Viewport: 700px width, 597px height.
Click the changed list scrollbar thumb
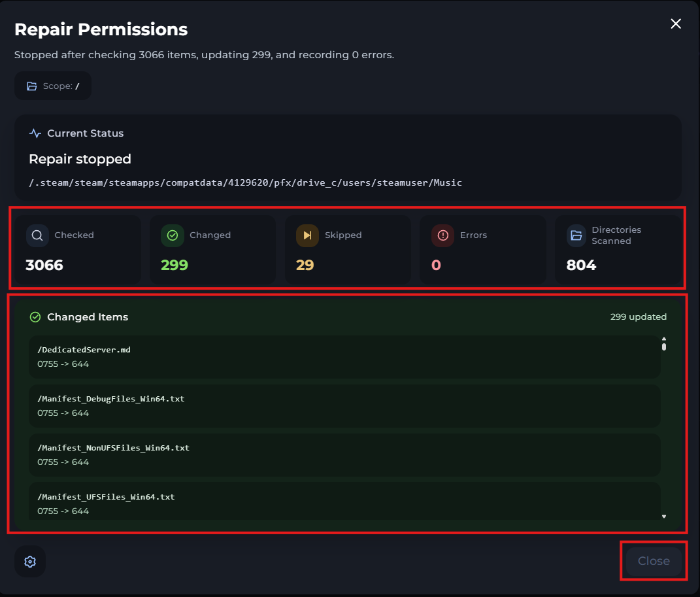pyautogui.click(x=664, y=345)
